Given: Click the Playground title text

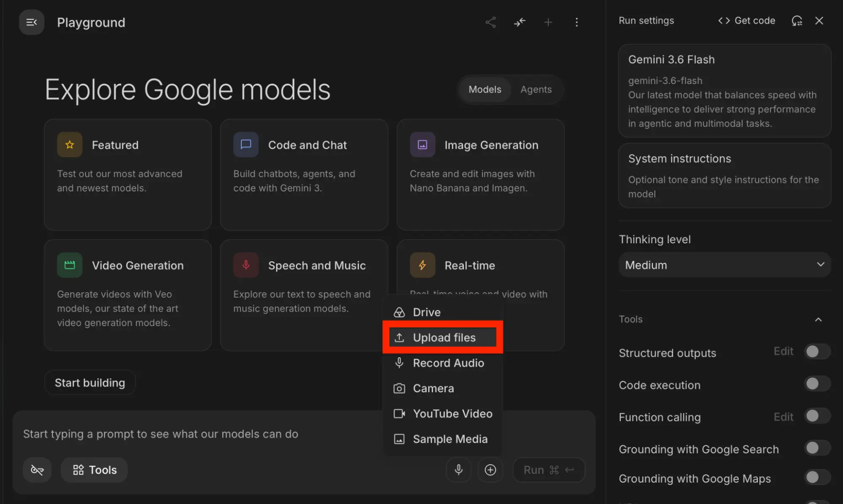Looking at the screenshot, I should click(91, 22).
